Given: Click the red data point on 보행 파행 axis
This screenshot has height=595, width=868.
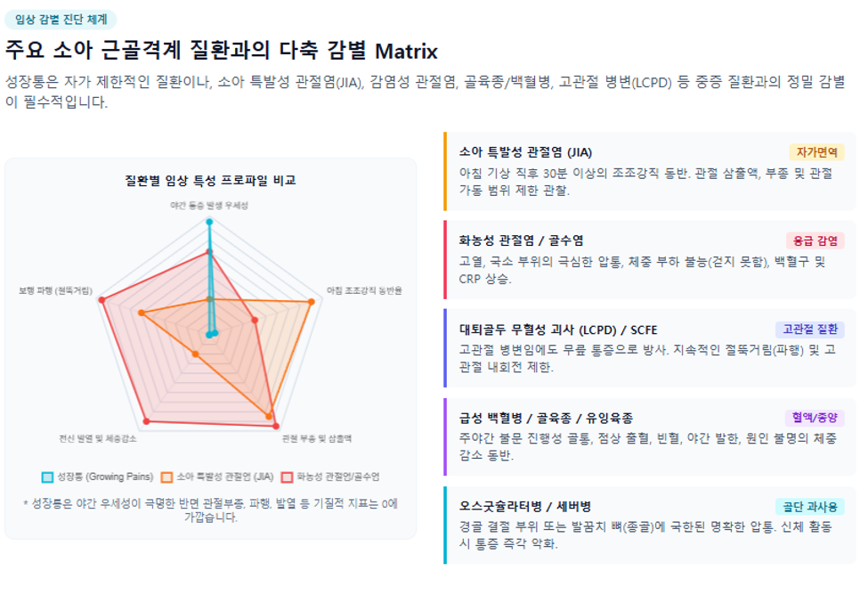Looking at the screenshot, I should click(101, 299).
